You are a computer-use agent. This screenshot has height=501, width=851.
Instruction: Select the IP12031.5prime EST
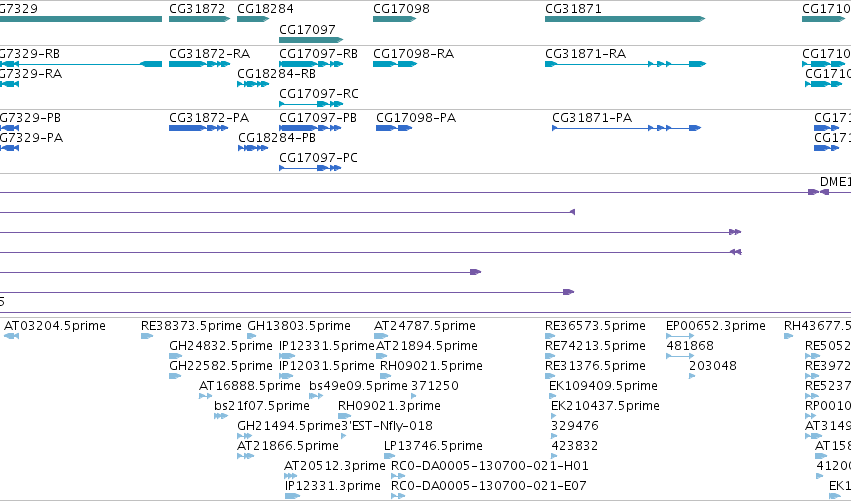pos(286,376)
